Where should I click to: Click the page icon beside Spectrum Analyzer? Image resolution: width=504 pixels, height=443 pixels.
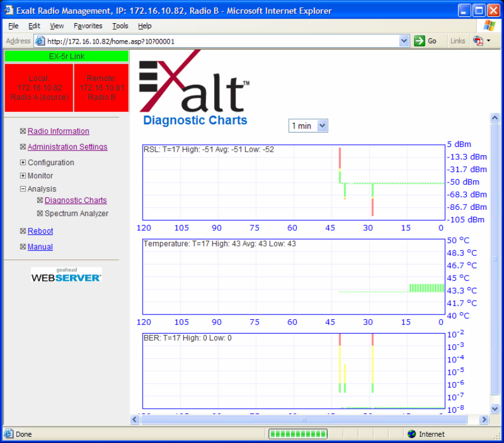40,213
